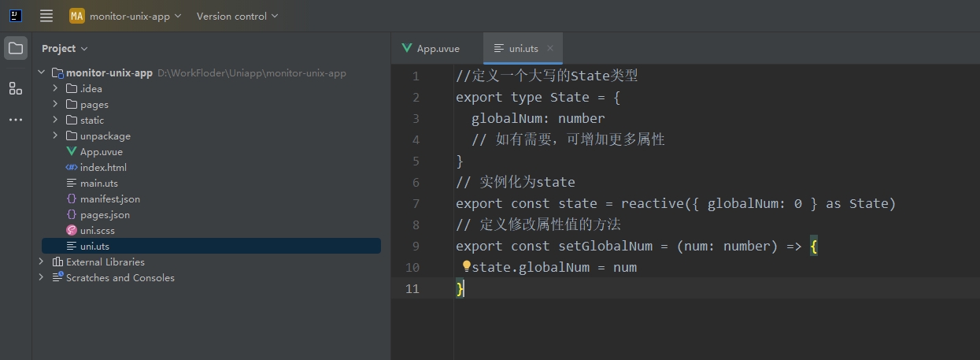
Task: Toggle the Project tool window folder icon
Action: point(16,48)
